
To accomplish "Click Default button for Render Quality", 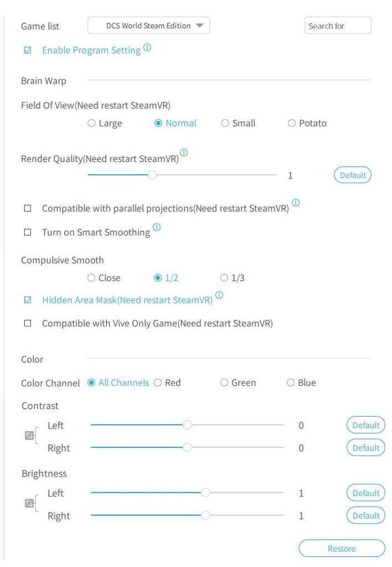I will click(x=353, y=175).
